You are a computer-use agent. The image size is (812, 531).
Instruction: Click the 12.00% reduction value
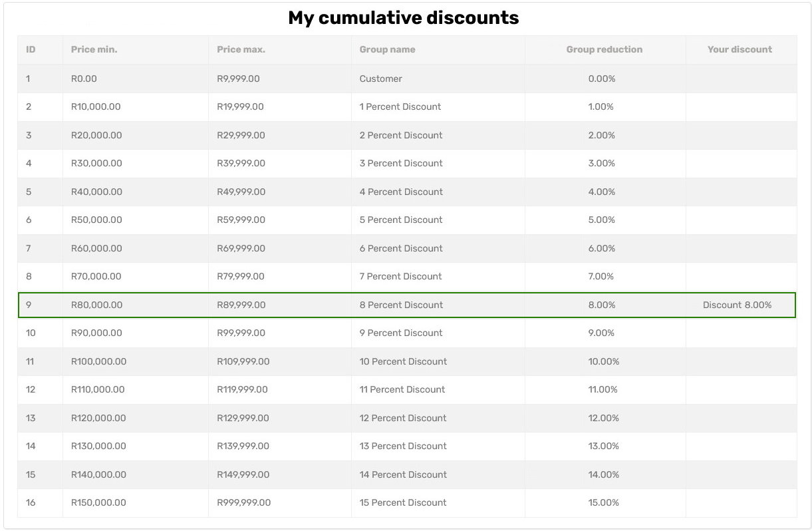(x=604, y=418)
